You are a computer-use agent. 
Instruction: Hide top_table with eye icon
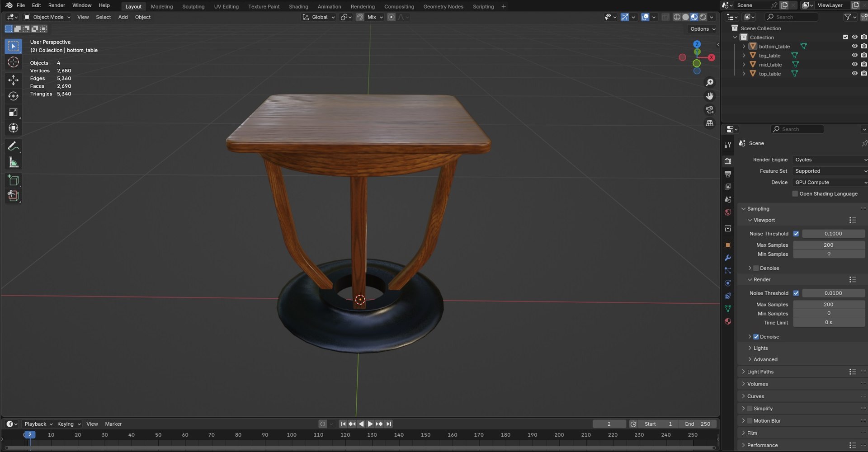(854, 74)
